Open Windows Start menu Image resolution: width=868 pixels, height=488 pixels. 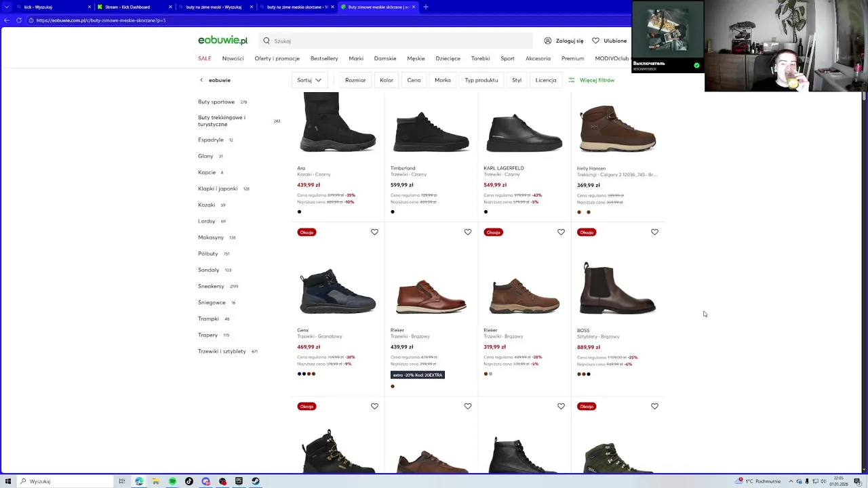pos(7,481)
